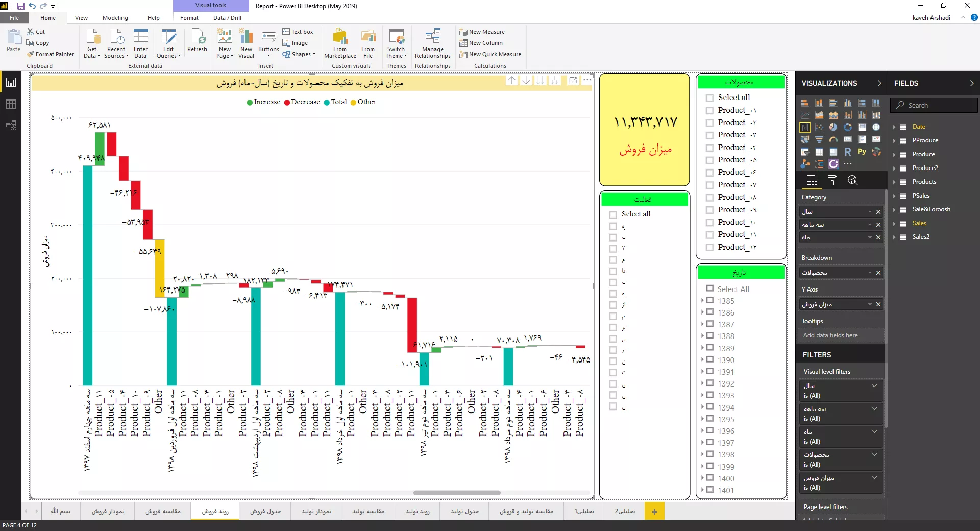Open Model view in left sidebar
The image size is (980, 531).
[11, 125]
